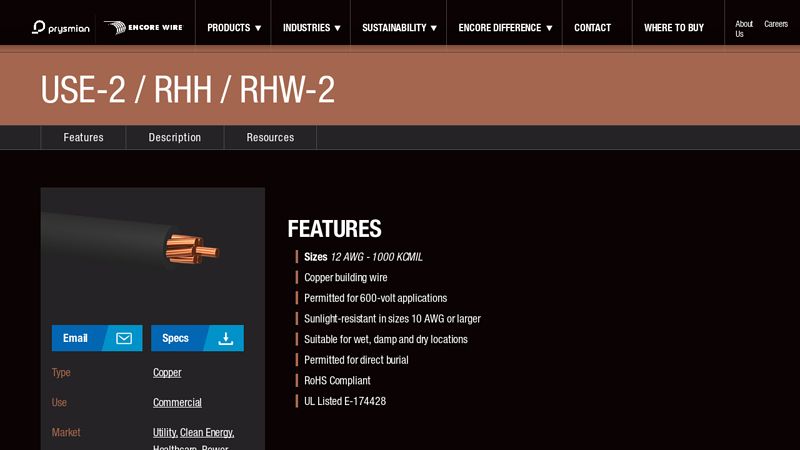
Task: Click the Specs button label
Action: [x=175, y=338]
